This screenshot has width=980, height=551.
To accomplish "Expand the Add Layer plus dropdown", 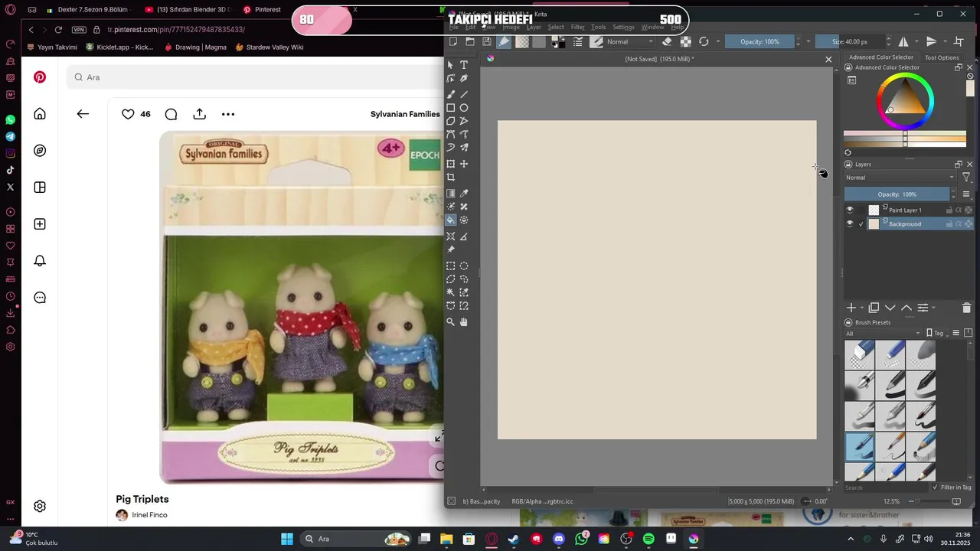I will point(861,308).
